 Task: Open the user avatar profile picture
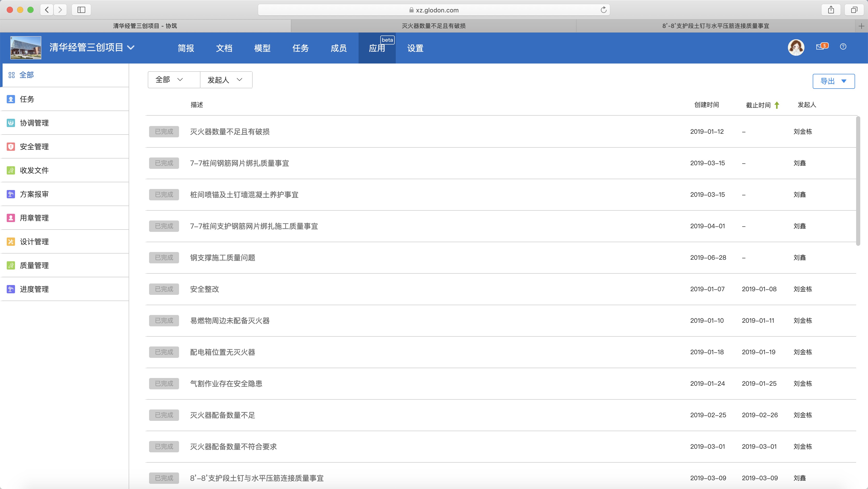point(796,47)
